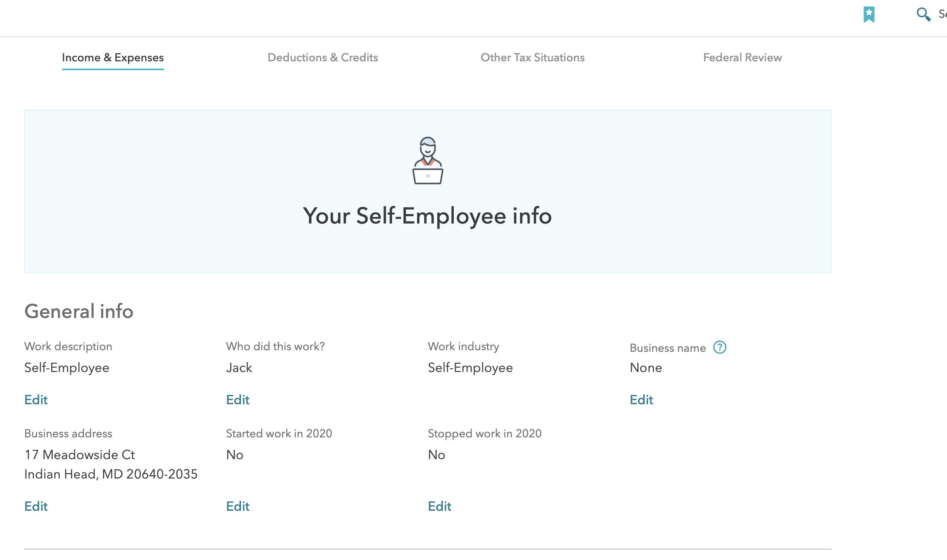Click the Jack name value

[x=239, y=368]
